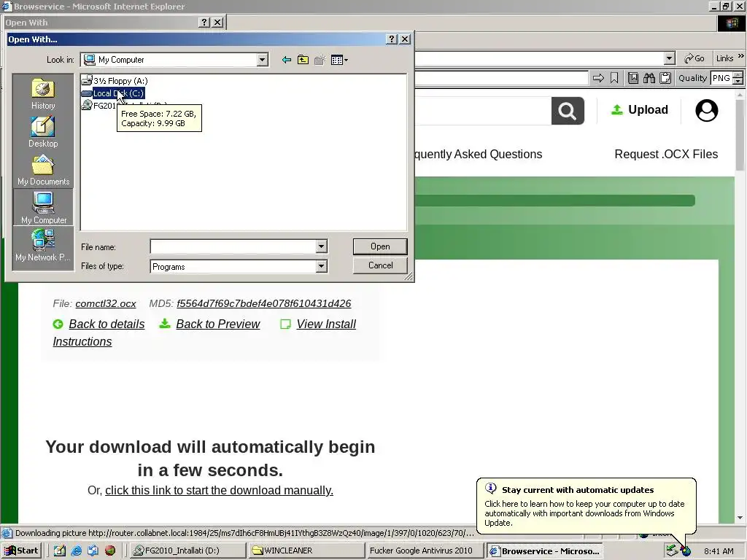Click the bookmark ribbon icon
The width and height of the screenshot is (747, 560).
point(614,78)
